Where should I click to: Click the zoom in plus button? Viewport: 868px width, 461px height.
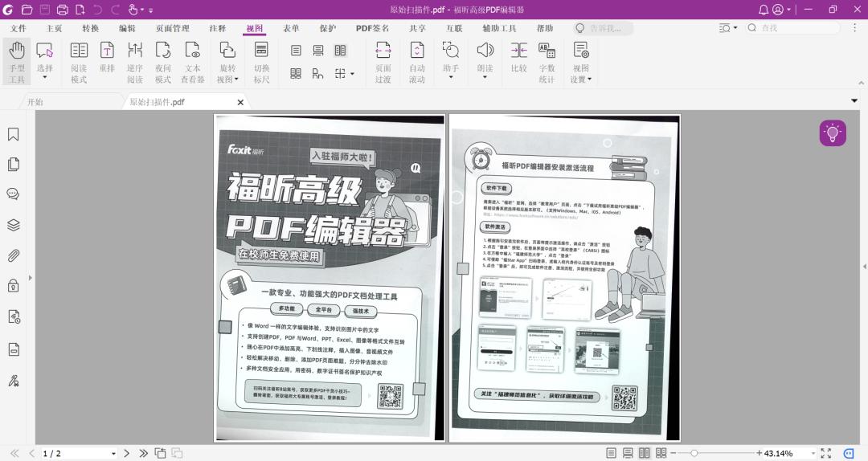coord(759,453)
